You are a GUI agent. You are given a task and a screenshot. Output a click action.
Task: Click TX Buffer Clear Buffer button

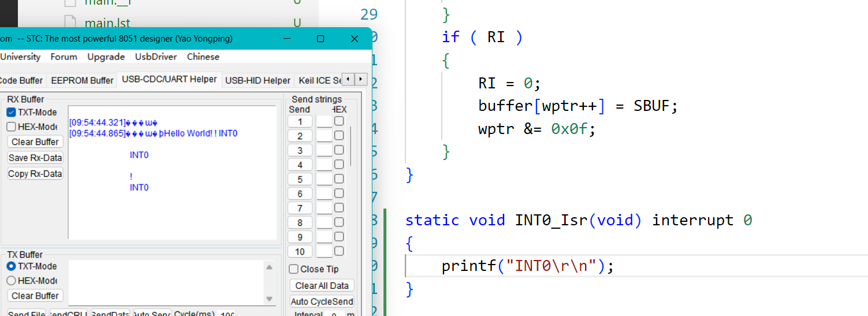35,296
